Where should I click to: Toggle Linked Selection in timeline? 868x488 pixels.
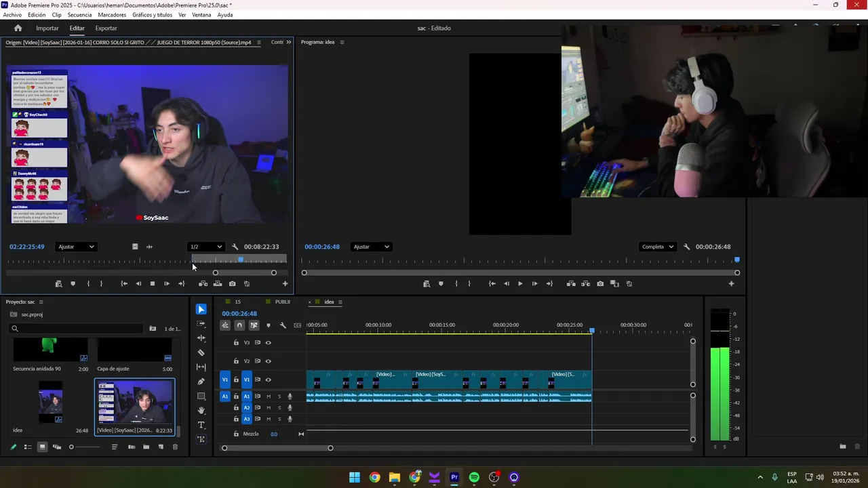coord(254,325)
